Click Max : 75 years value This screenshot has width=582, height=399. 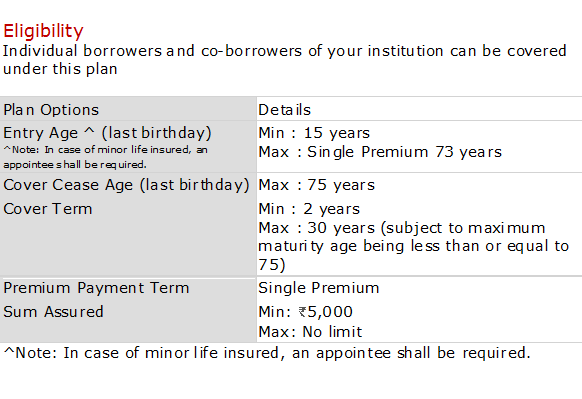click(x=317, y=185)
